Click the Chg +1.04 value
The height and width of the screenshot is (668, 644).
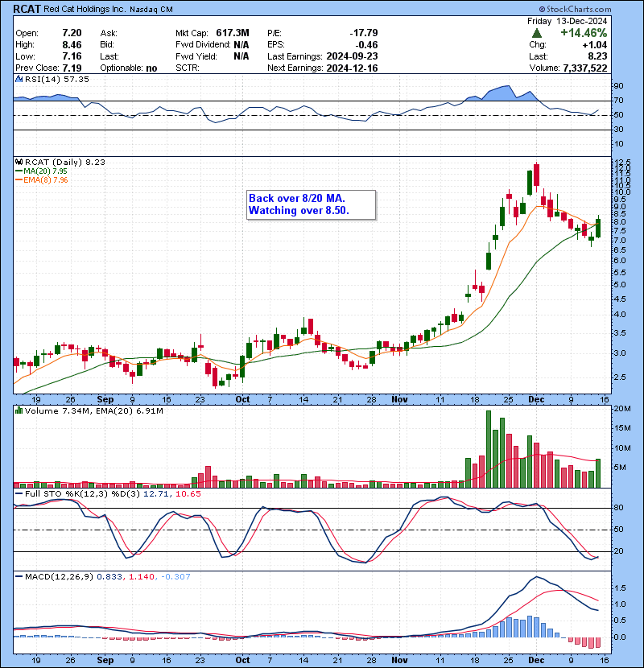(x=595, y=45)
